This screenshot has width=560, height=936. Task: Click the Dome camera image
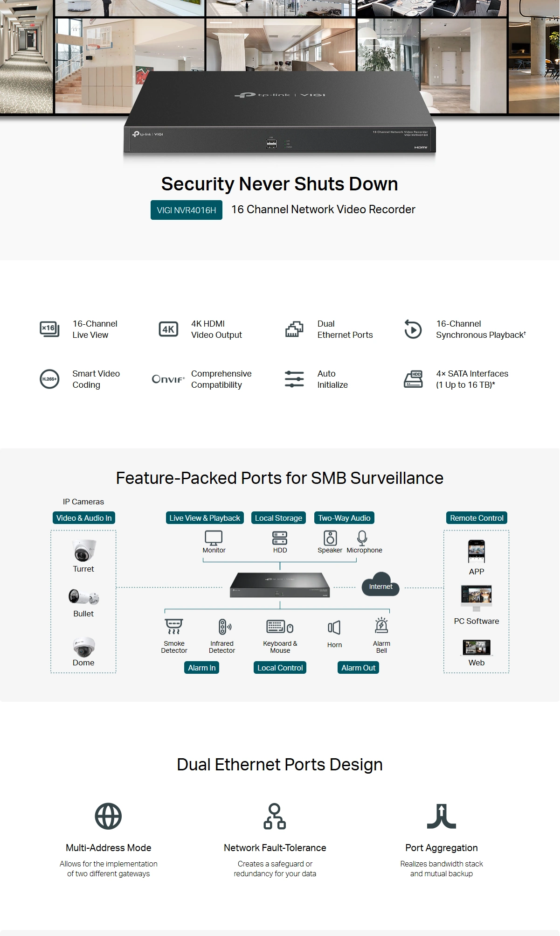[x=84, y=647]
